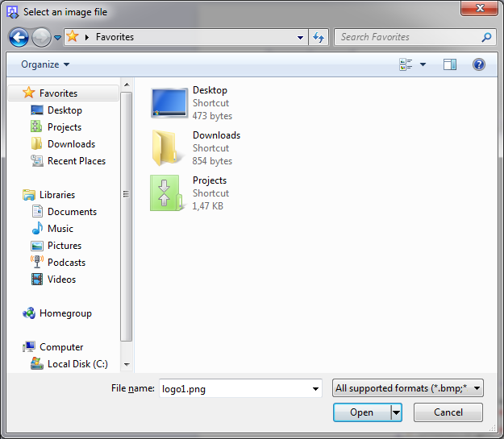Screen dimensions: 504x439
Task: Click the Computer monitor icon in tree
Action: point(29,347)
